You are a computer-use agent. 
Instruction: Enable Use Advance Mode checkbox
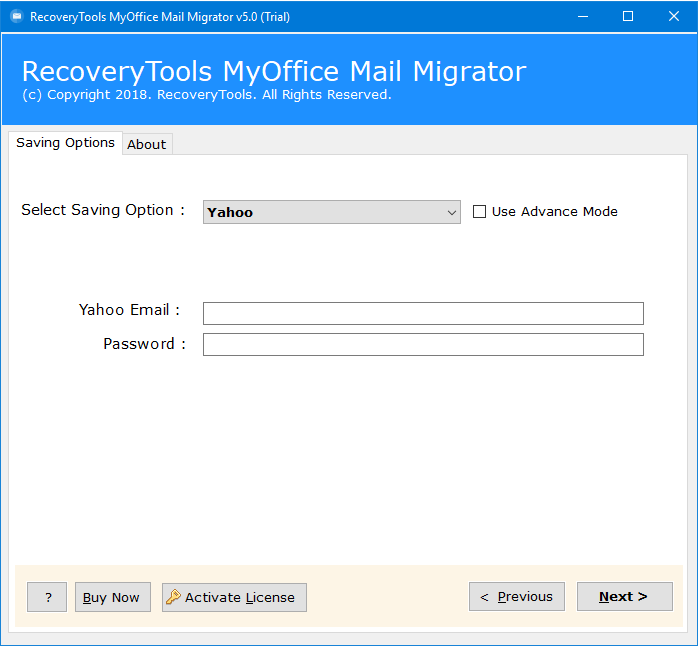point(479,212)
